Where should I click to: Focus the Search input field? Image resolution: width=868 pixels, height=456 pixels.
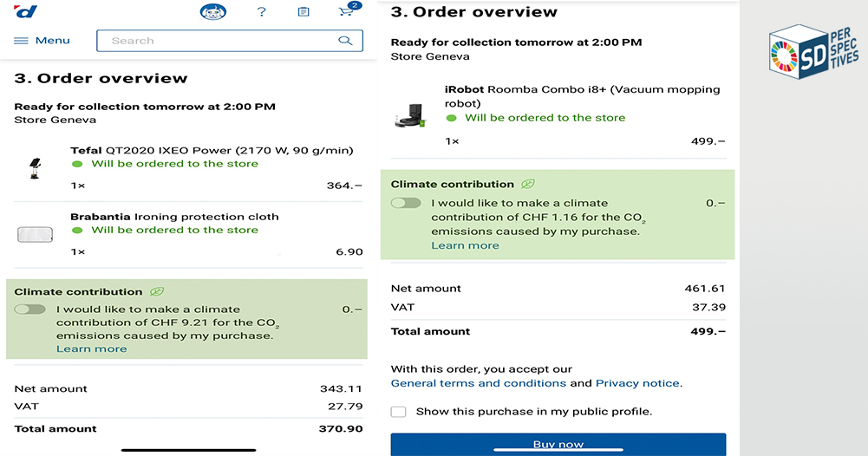(230, 41)
